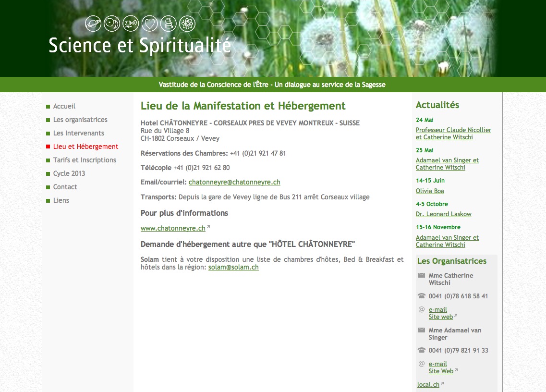Click the stacked stones icon
The width and height of the screenshot is (546, 392).
pyautogui.click(x=168, y=24)
